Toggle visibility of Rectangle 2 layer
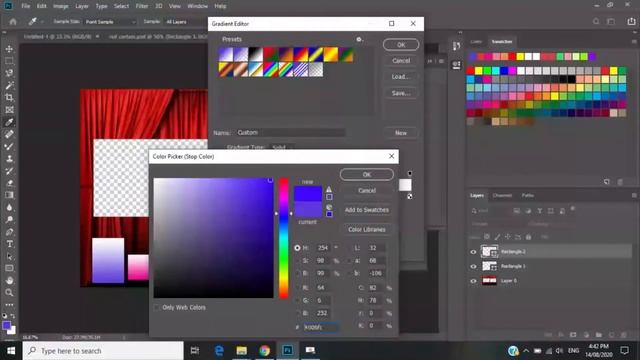 [473, 252]
